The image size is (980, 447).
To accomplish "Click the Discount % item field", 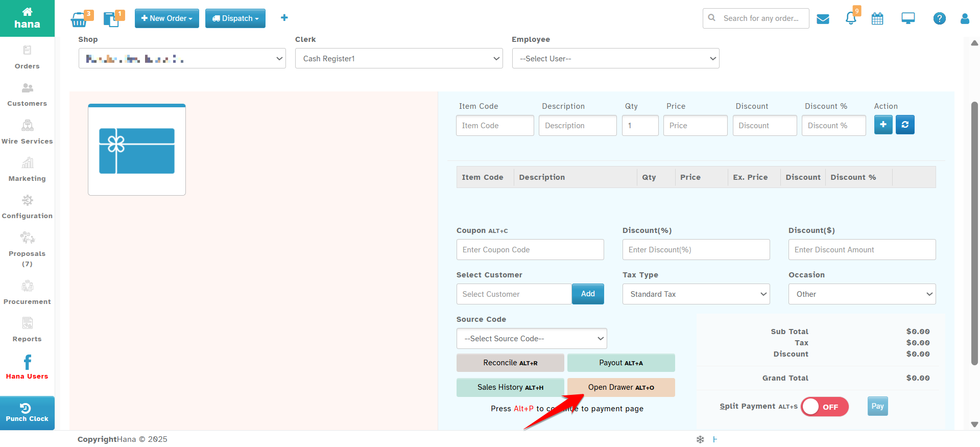I will pyautogui.click(x=834, y=125).
